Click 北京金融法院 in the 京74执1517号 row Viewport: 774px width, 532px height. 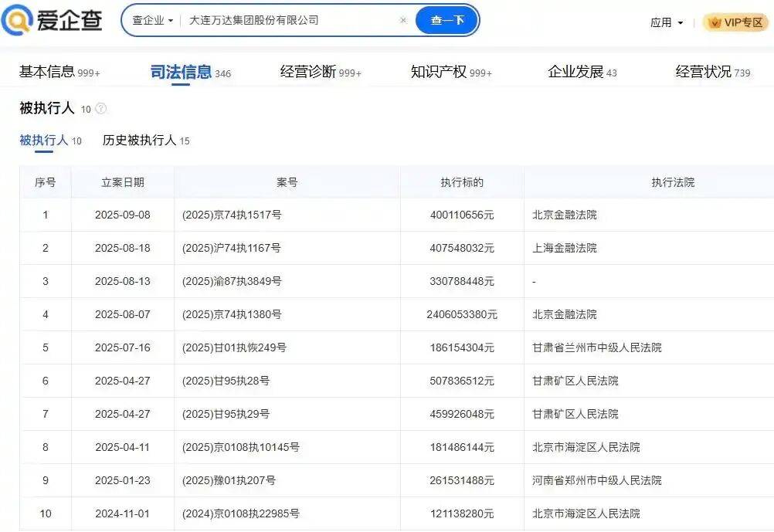[x=564, y=215]
